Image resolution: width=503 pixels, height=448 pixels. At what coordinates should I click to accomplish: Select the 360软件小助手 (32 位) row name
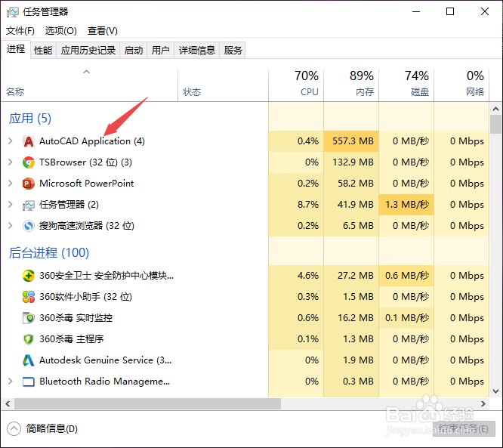pyautogui.click(x=85, y=297)
